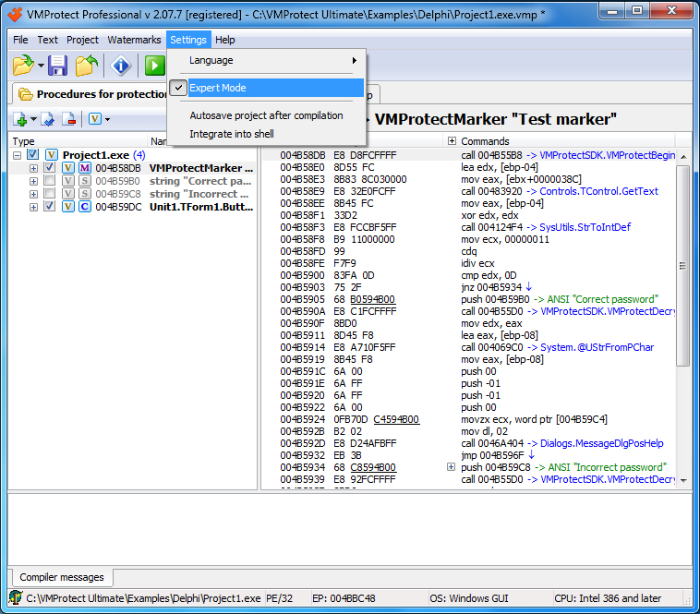Uncheck the Project1.exe root checkbox
This screenshot has width=700, height=614.
(x=33, y=155)
